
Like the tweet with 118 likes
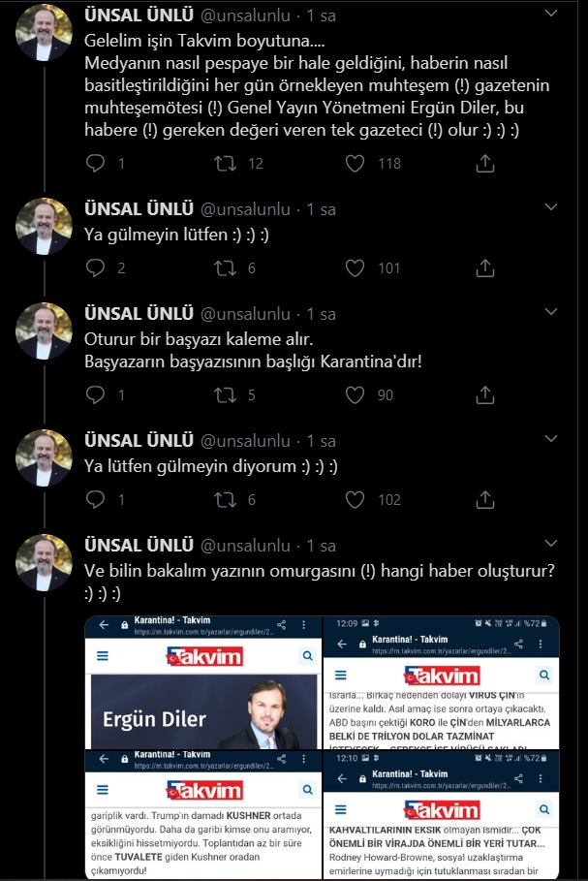click(x=356, y=164)
